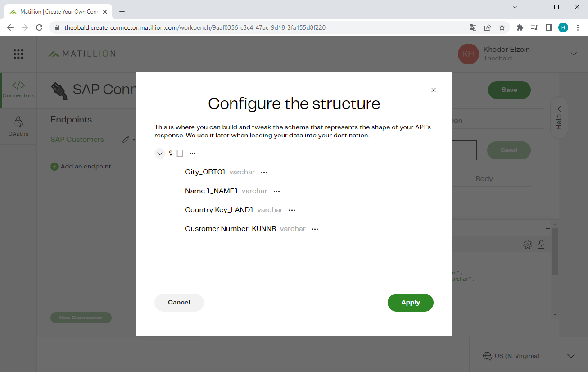
Task: Click the KH user avatar
Action: (468, 54)
